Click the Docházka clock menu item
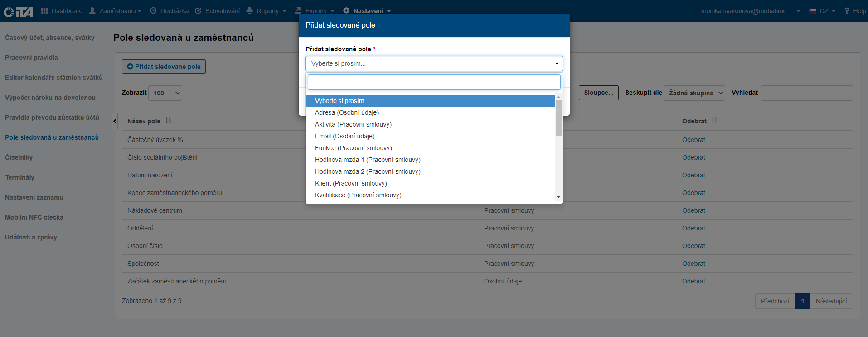This screenshot has width=868, height=337. pyautogui.click(x=169, y=11)
